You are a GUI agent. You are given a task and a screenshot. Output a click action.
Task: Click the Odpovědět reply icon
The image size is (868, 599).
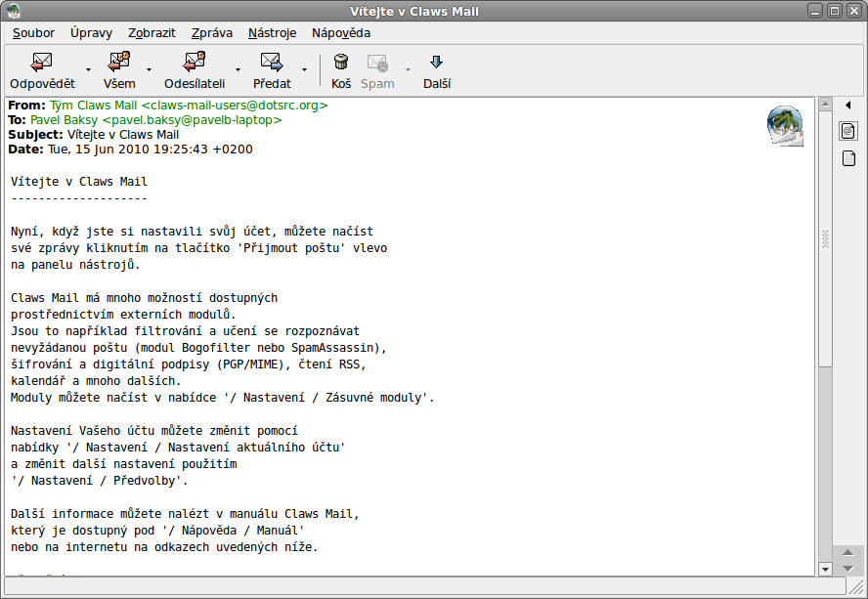pos(42,64)
